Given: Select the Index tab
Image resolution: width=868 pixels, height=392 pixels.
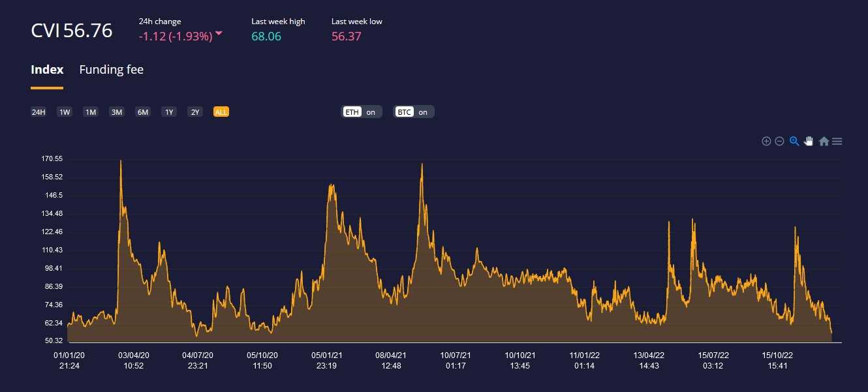Looking at the screenshot, I should coord(47,70).
